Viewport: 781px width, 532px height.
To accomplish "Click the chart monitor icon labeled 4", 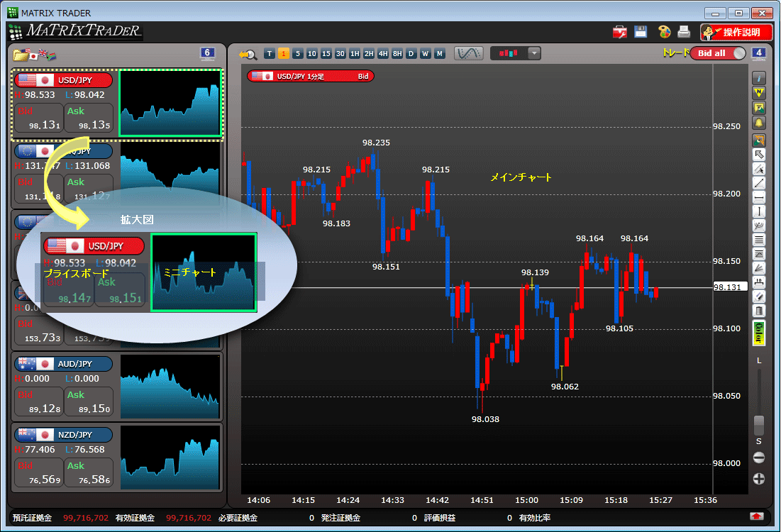I will pos(758,53).
